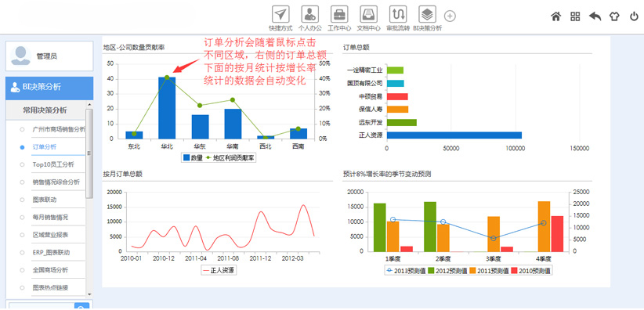Viewport: 644px width, 310px height.
Task: Click the power logout icon
Action: [634, 16]
